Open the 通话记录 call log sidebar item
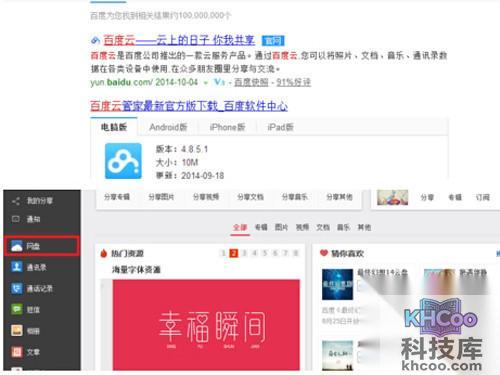 point(32,288)
